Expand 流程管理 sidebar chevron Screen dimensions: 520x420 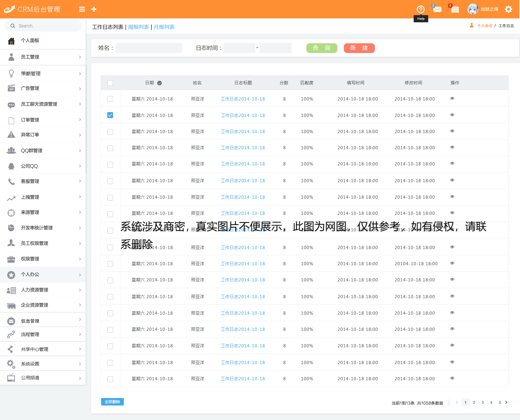coord(80,334)
